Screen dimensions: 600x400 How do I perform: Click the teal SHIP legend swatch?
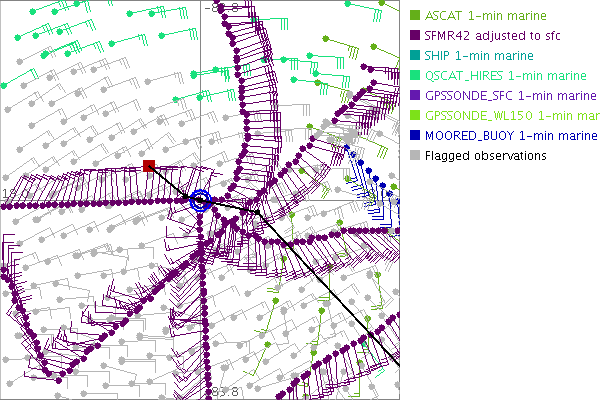point(415,56)
